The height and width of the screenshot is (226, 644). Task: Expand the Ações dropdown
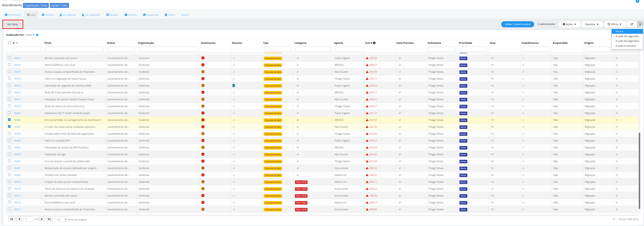pos(569,24)
